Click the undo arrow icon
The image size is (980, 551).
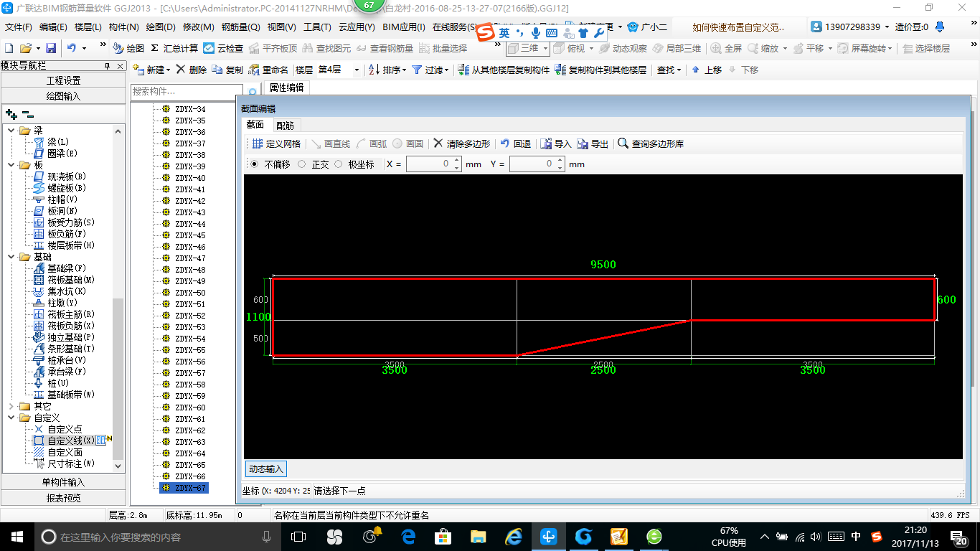click(72, 48)
